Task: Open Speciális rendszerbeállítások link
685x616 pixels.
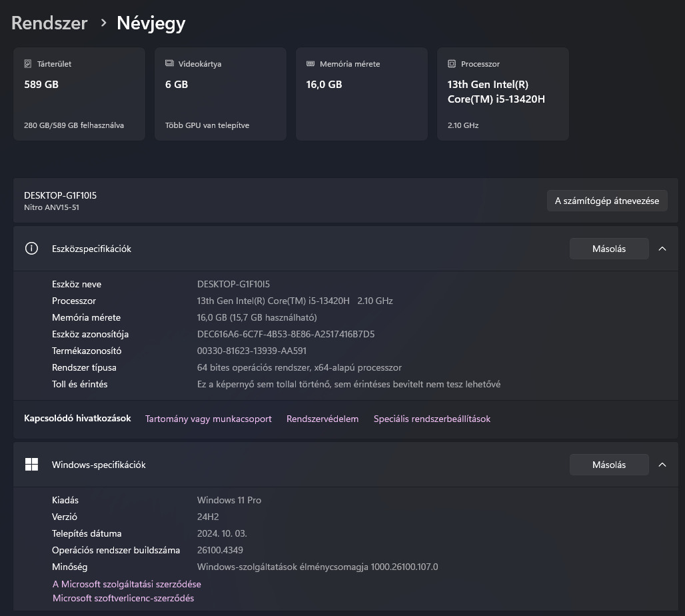Action: [432, 419]
